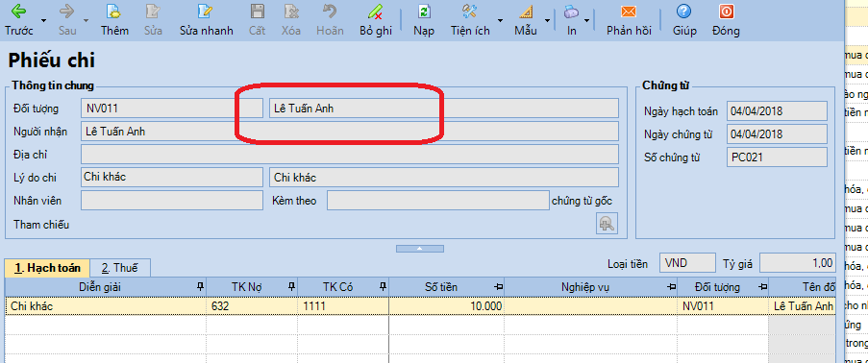Image resolution: width=868 pixels, height=363 pixels.
Task: Click the Xóa delete icon
Action: point(291,12)
